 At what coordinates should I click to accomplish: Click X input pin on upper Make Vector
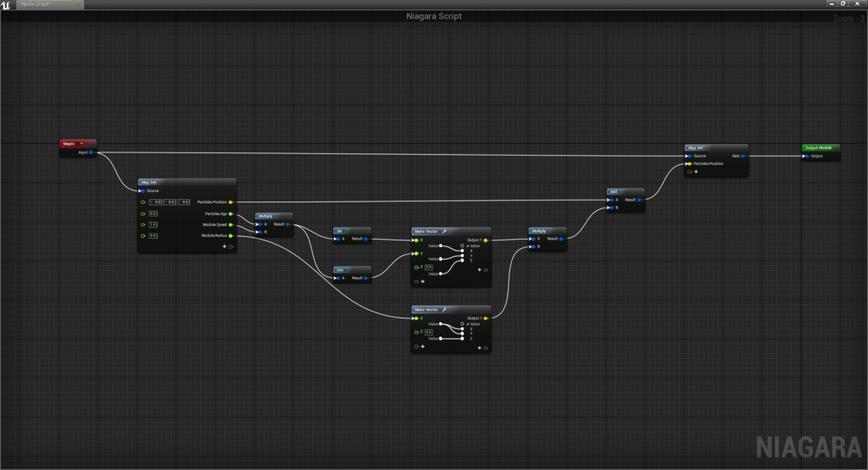(415, 241)
